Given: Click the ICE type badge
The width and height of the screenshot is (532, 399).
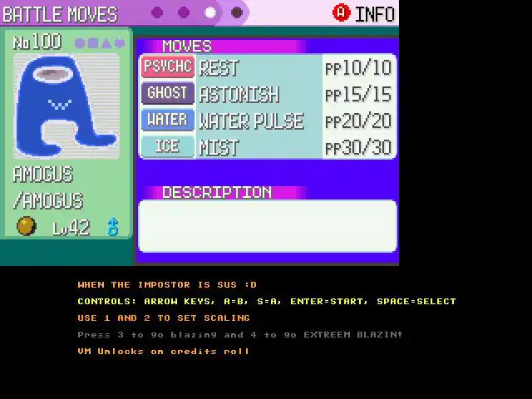Looking at the screenshot, I should click(168, 146).
